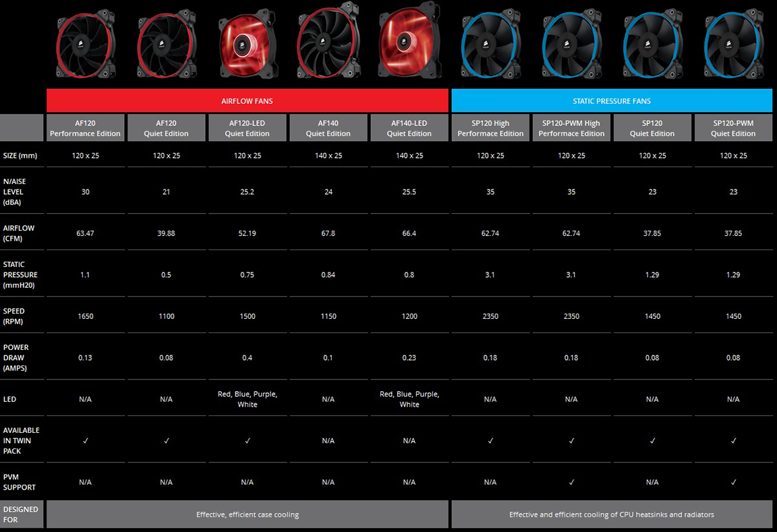The height and width of the screenshot is (532, 777).
Task: Click the 140 x 25 size for AF140 Quiet
Action: click(x=328, y=156)
